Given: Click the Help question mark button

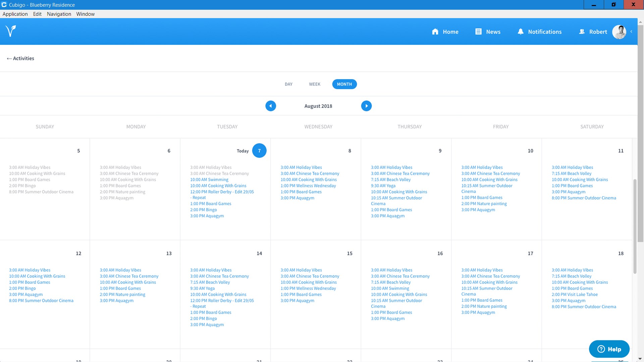Looking at the screenshot, I should tap(609, 349).
